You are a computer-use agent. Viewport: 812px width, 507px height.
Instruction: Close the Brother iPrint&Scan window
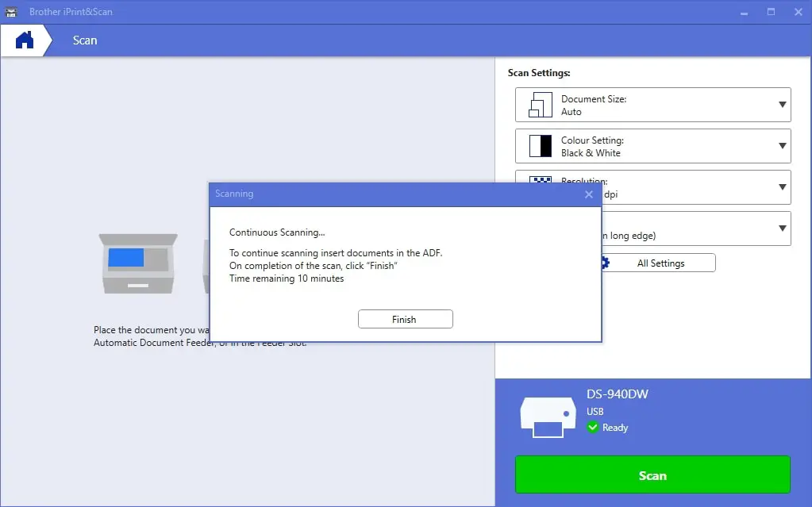798,12
